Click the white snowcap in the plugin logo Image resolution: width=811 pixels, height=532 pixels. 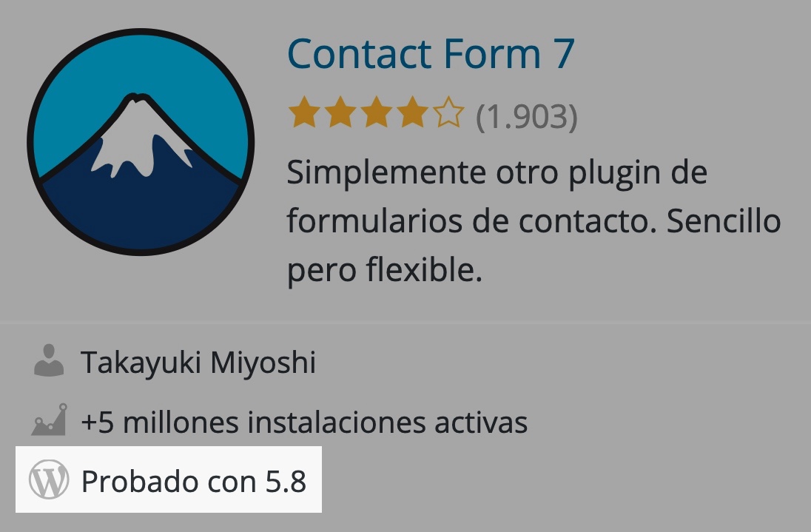click(x=140, y=137)
